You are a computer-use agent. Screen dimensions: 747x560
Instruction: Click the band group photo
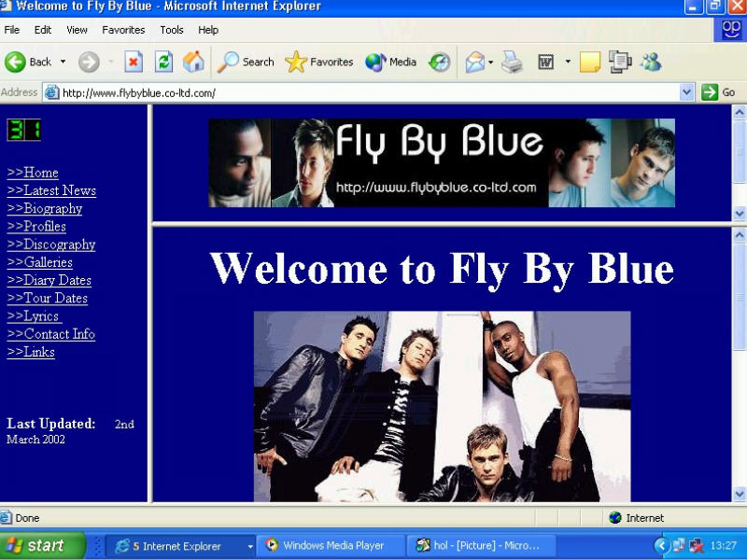442,406
